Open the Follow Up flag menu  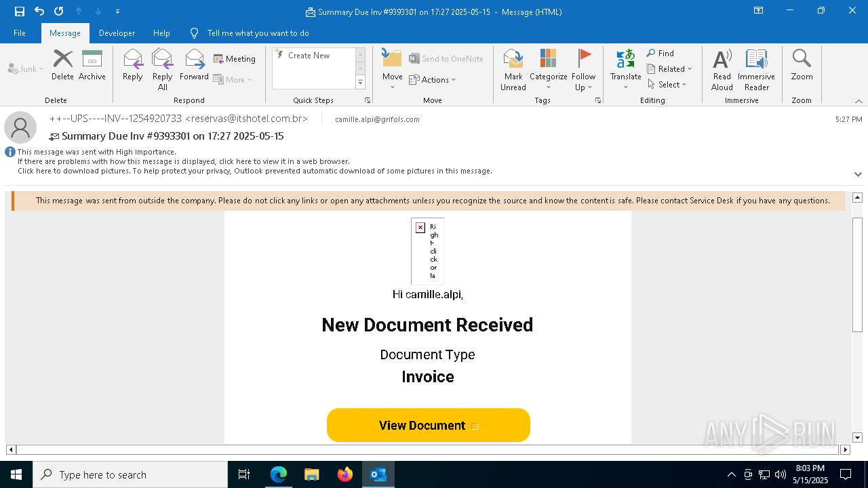tap(583, 70)
